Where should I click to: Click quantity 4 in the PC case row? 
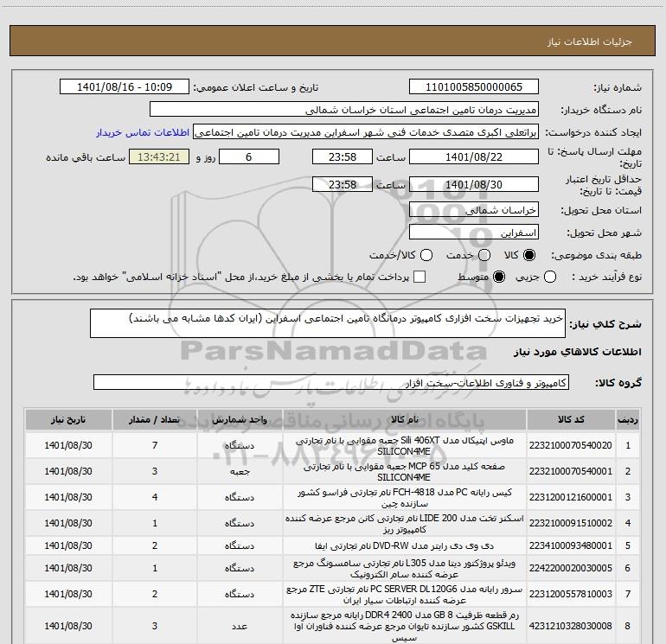click(155, 497)
